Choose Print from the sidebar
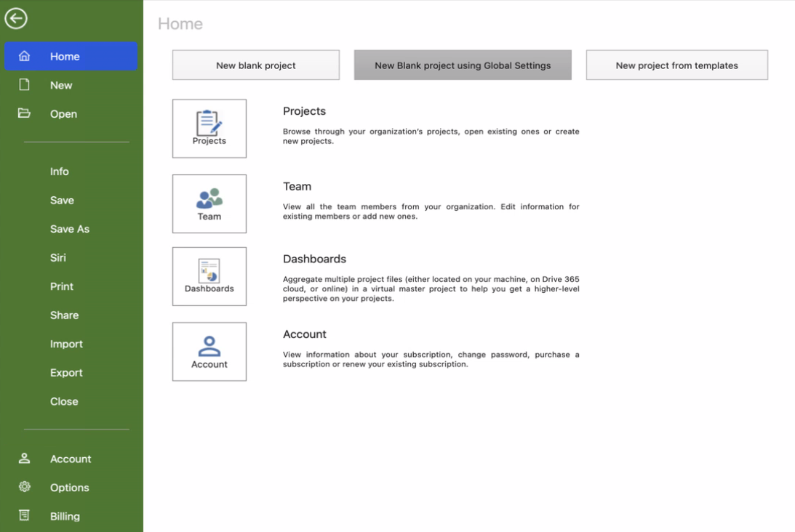This screenshot has height=532, width=795. (61, 286)
